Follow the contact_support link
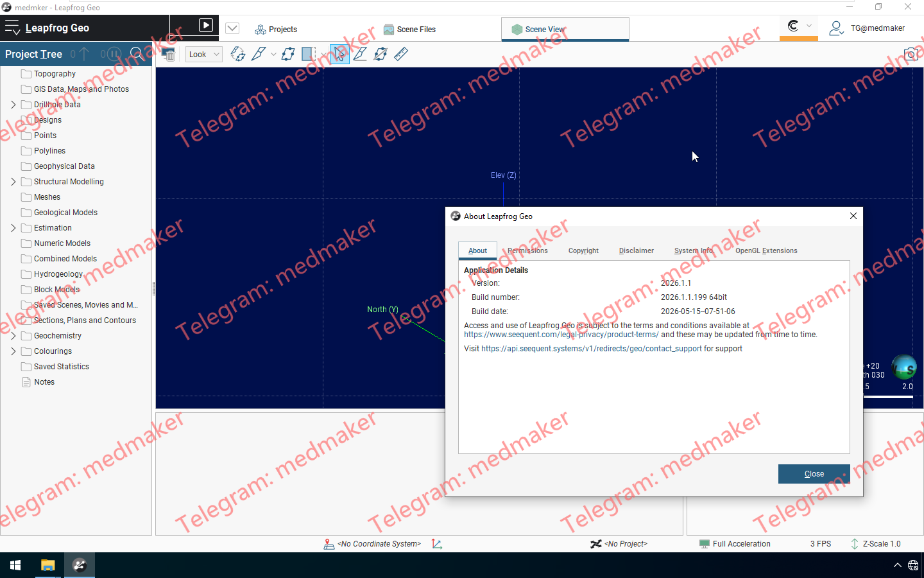Image resolution: width=924 pixels, height=578 pixels. tap(591, 349)
